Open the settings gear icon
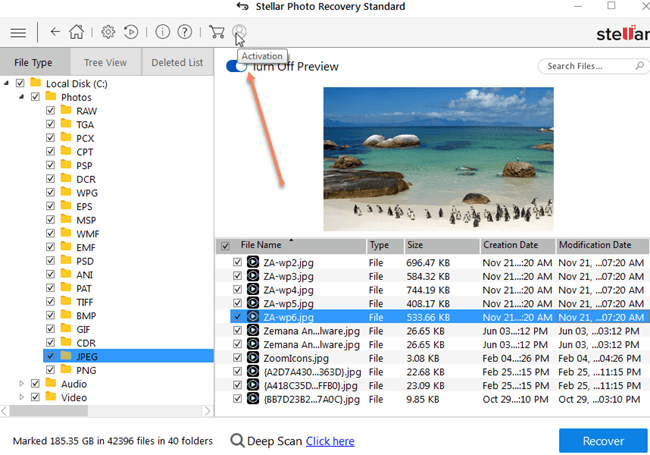 coord(109,32)
